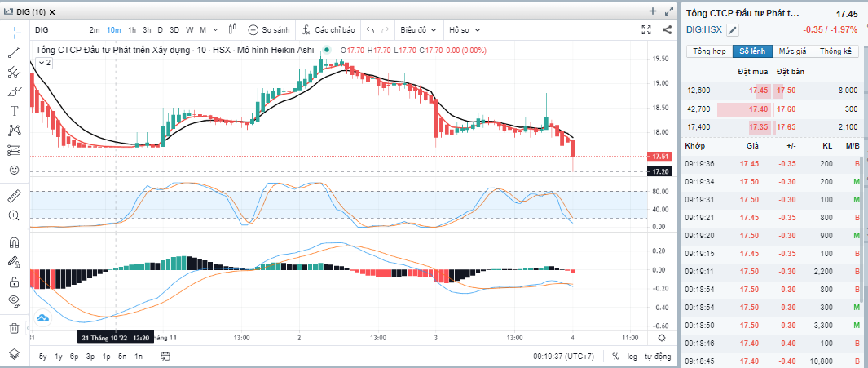Open the more time intervals chevron
The height and width of the screenshot is (368, 868).
(215, 30)
